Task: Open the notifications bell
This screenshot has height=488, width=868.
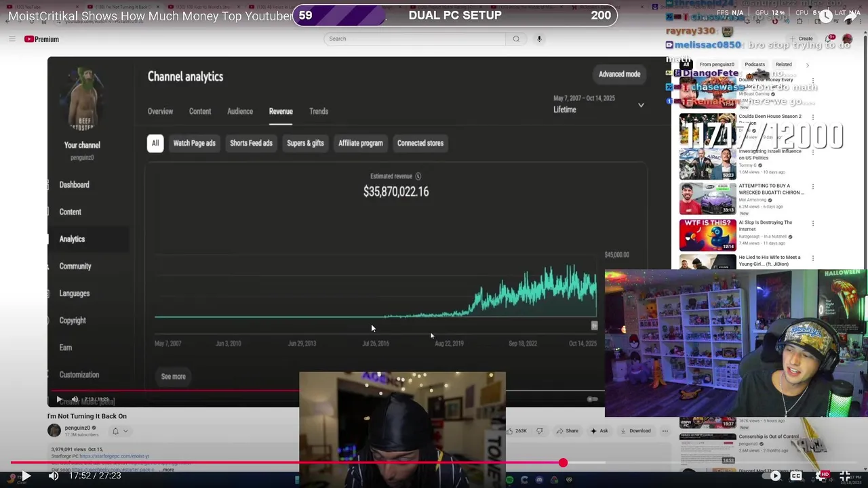Action: 828,39
